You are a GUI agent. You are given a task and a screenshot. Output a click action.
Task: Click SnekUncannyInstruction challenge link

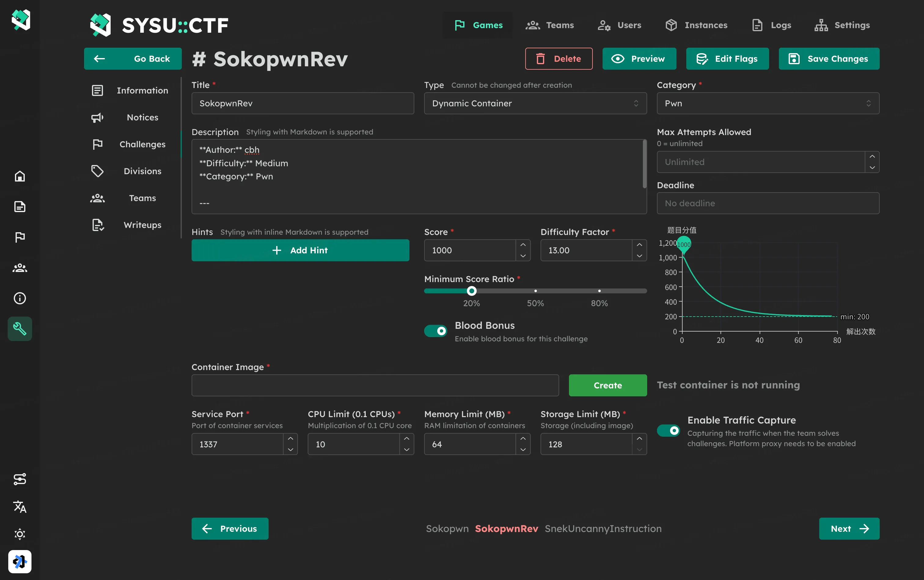coord(603,529)
